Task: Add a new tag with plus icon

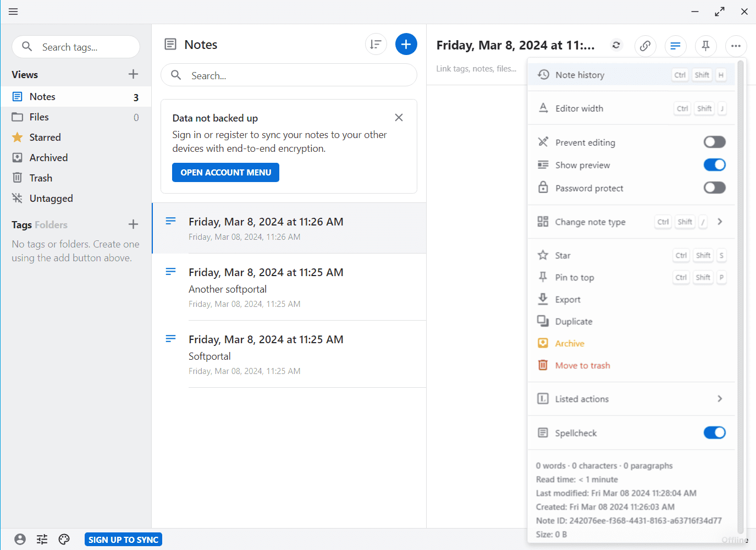Action: [133, 224]
